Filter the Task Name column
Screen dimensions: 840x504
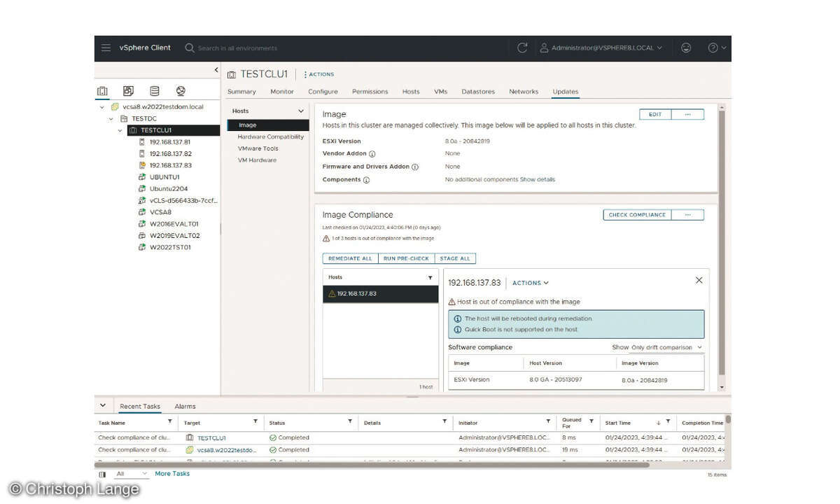pyautogui.click(x=169, y=421)
